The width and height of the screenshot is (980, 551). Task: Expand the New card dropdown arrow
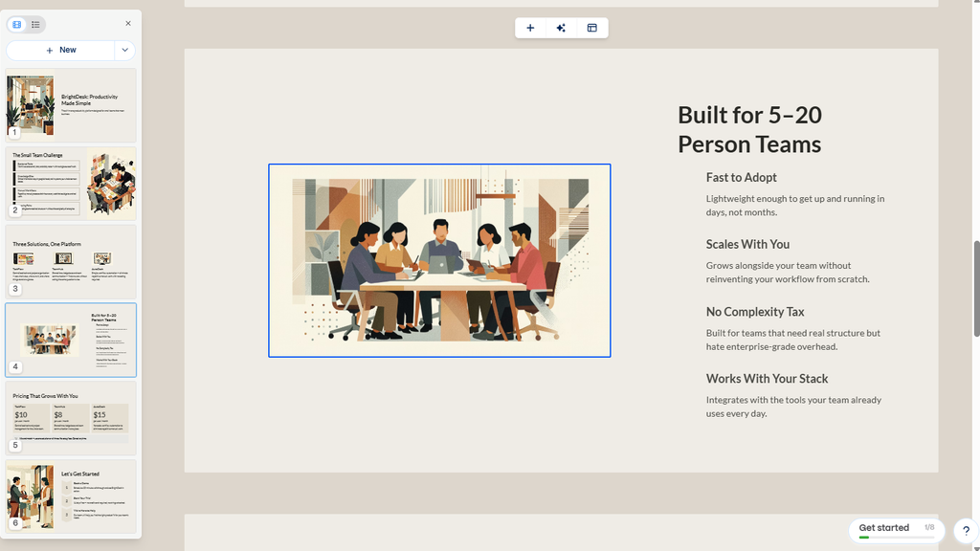click(125, 50)
